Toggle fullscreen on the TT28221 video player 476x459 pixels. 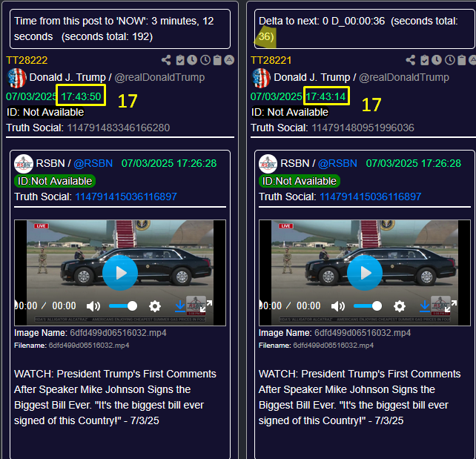(x=451, y=306)
